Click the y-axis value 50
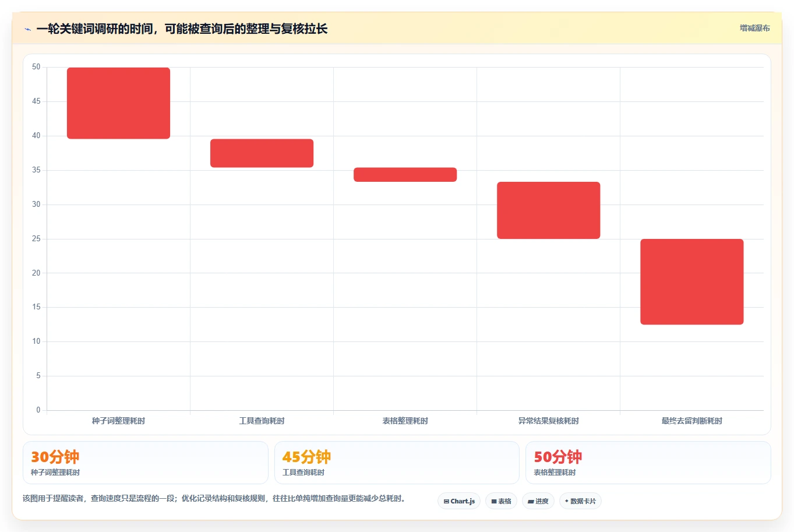 point(36,67)
